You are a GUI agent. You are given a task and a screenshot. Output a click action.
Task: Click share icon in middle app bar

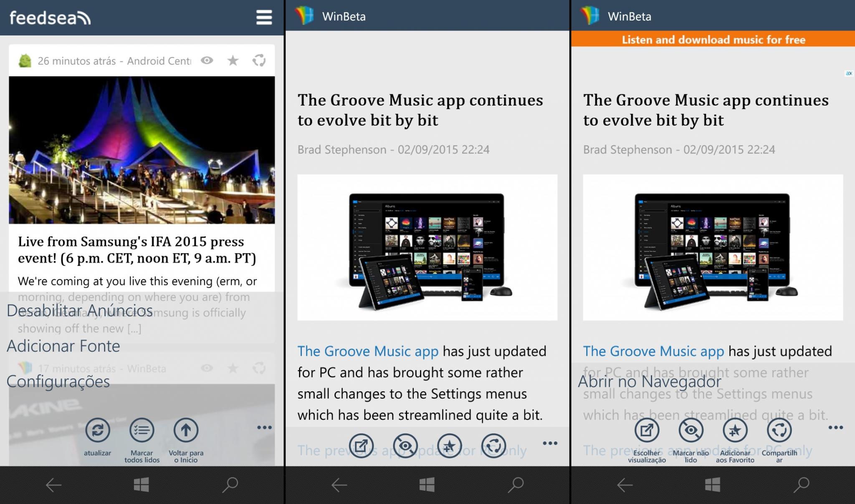click(x=494, y=446)
